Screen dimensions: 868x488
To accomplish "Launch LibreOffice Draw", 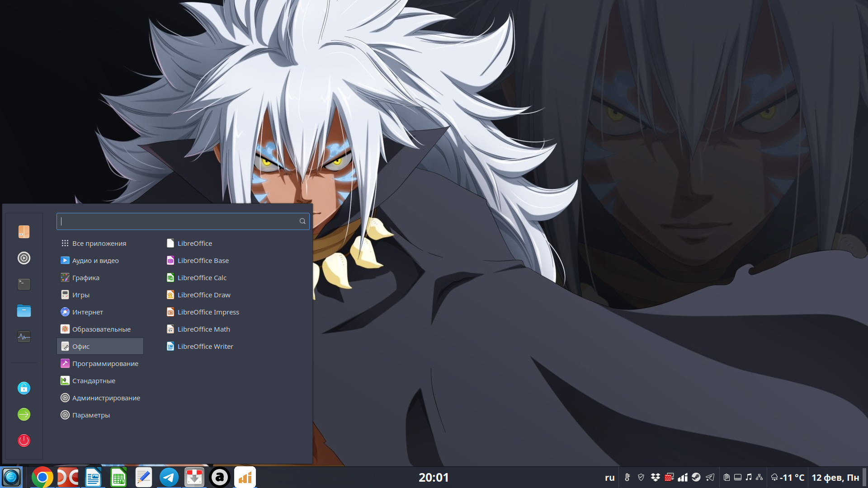I will [x=204, y=295].
